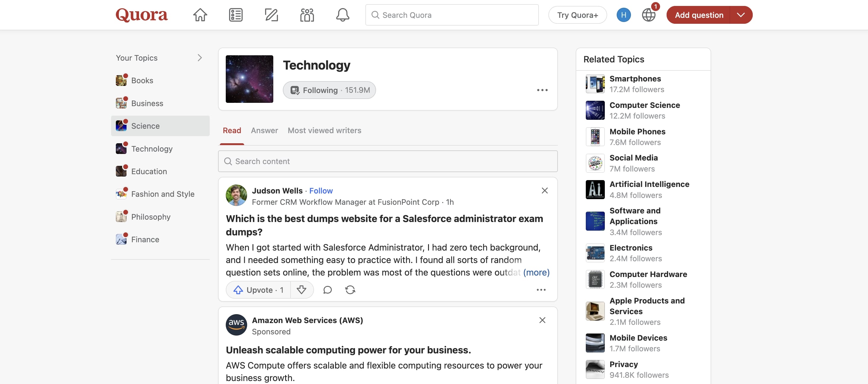
Task: Expand the Add question dropdown arrow
Action: (741, 15)
